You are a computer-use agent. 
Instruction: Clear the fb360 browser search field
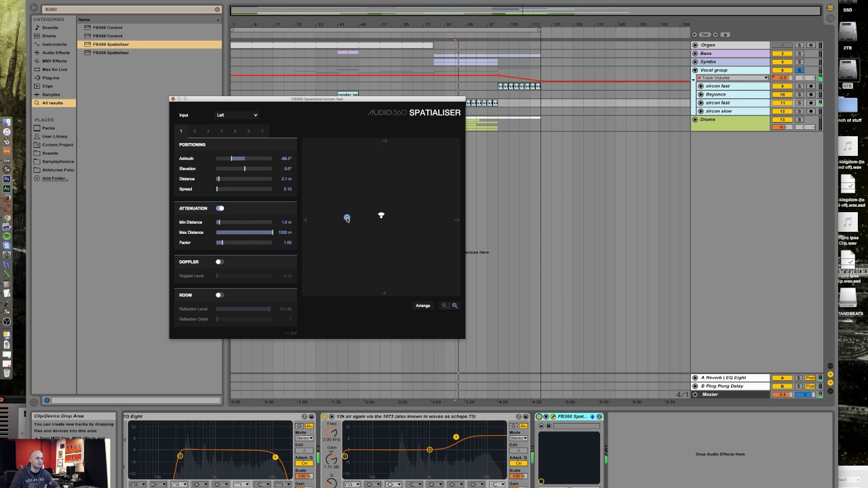(217, 9)
